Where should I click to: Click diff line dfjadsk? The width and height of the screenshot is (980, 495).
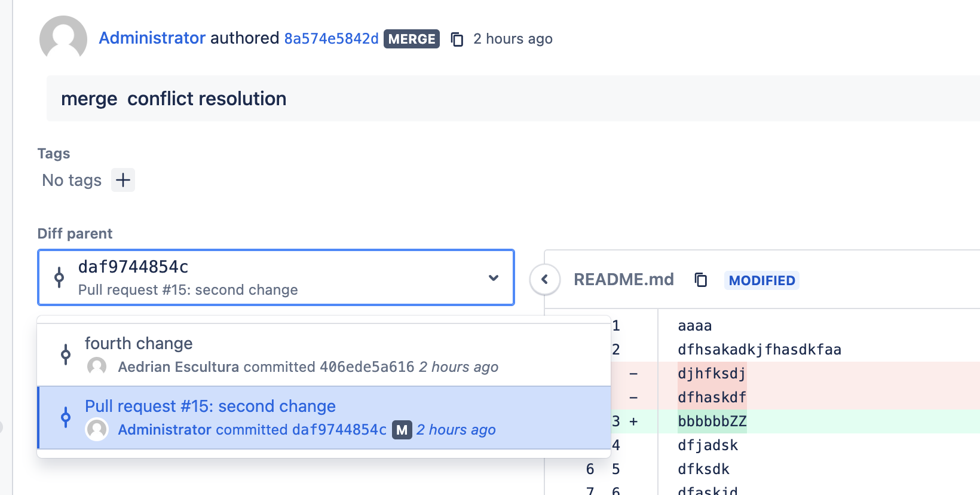click(x=708, y=445)
